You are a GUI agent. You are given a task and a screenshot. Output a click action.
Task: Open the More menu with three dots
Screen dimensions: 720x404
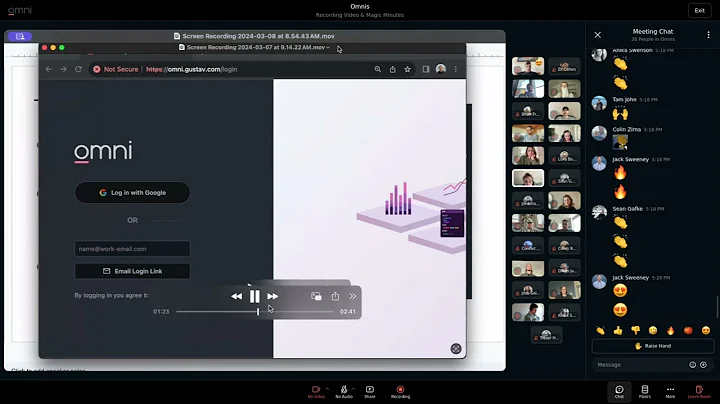(x=670, y=389)
